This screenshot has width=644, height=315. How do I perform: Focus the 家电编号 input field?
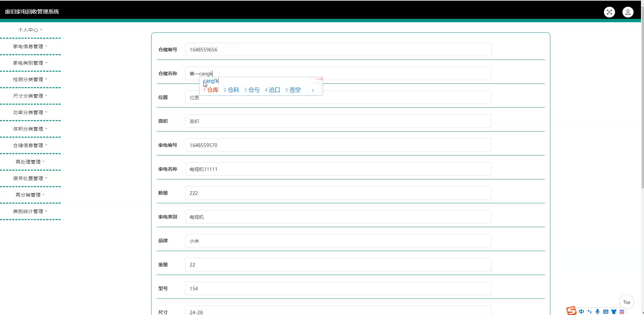[338, 145]
